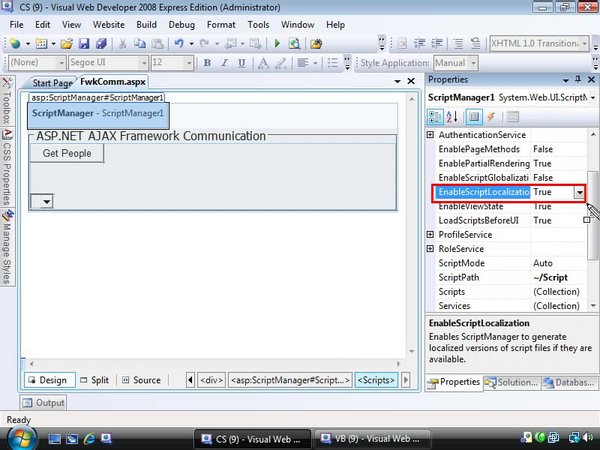The image size is (600, 450).
Task: Show Properties list button in Properties panel
Action: click(x=474, y=117)
